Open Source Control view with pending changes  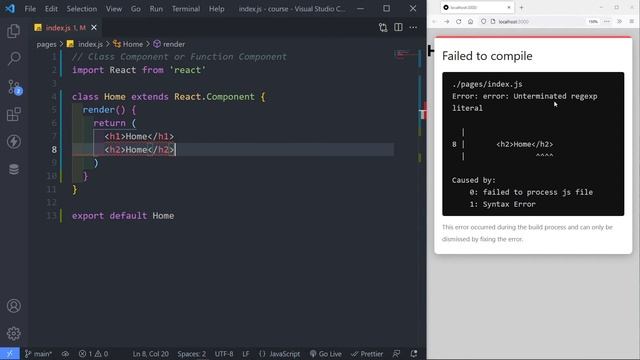click(x=14, y=87)
